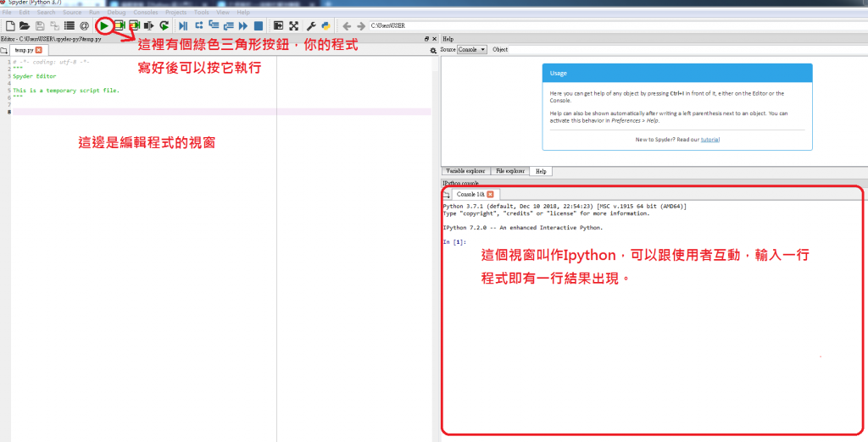The height and width of the screenshot is (442, 868).
Task: Open the Tools menu
Action: (202, 12)
